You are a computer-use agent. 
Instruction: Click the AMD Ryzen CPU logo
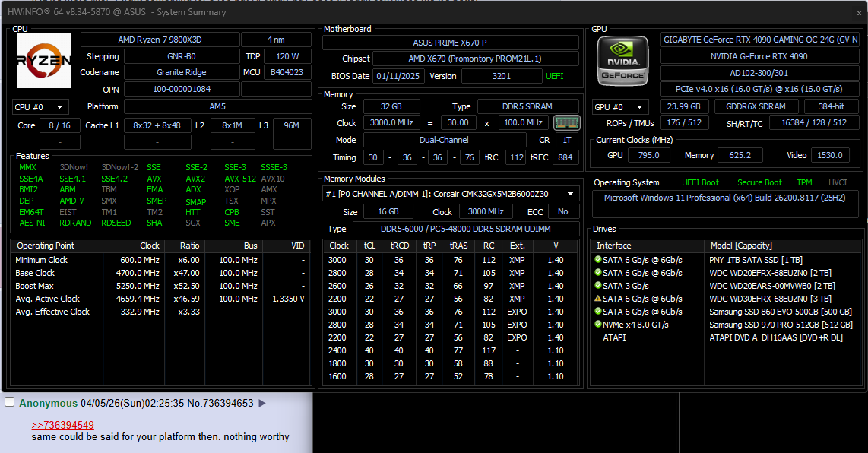(x=44, y=61)
